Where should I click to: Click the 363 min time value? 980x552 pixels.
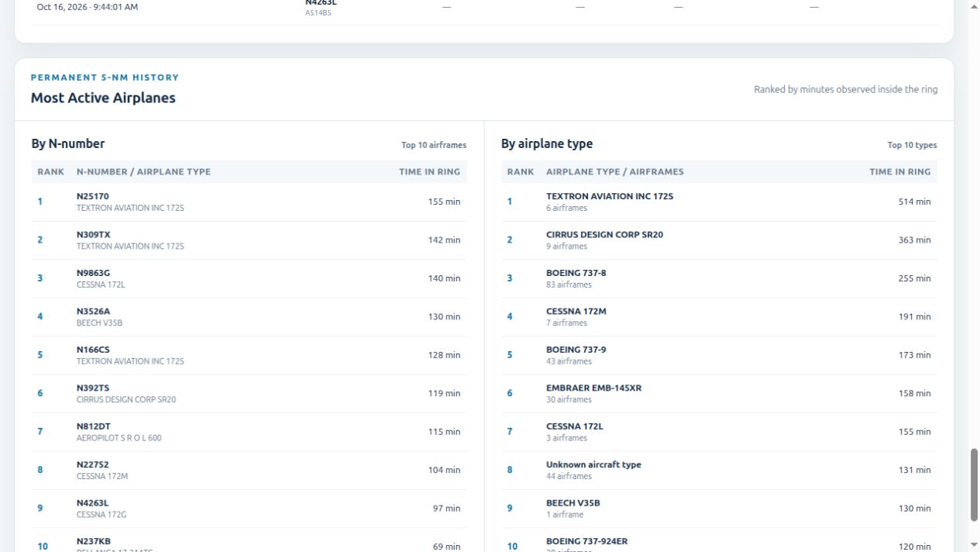point(915,240)
